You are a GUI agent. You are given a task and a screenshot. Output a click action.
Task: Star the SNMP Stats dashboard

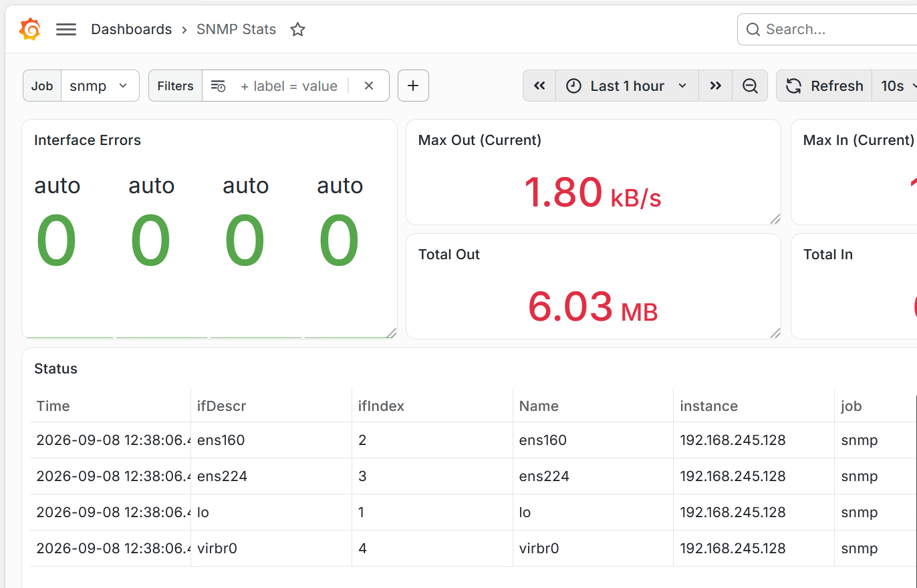298,29
